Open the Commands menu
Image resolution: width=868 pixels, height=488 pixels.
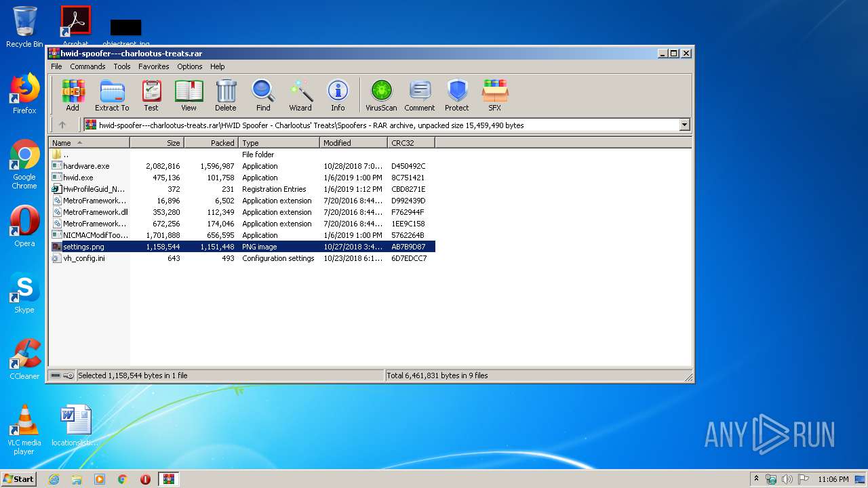tap(87, 66)
